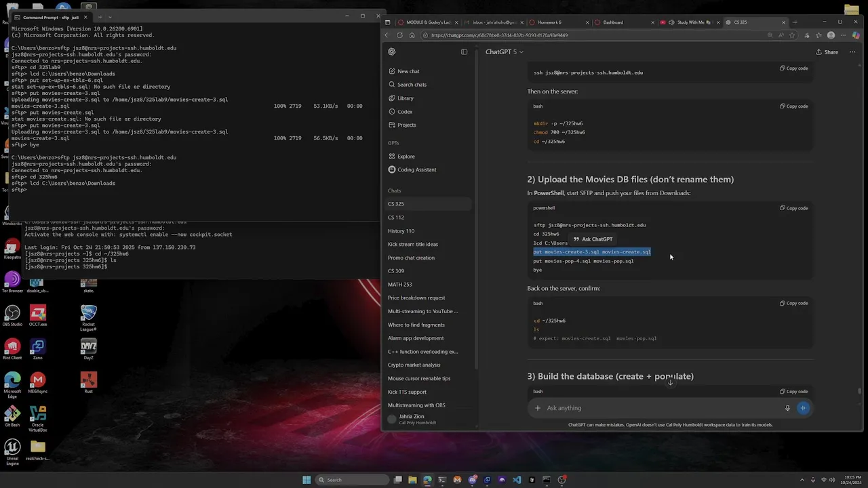Start dictation with the microphone icon
The width and height of the screenshot is (868, 488).
(787, 408)
